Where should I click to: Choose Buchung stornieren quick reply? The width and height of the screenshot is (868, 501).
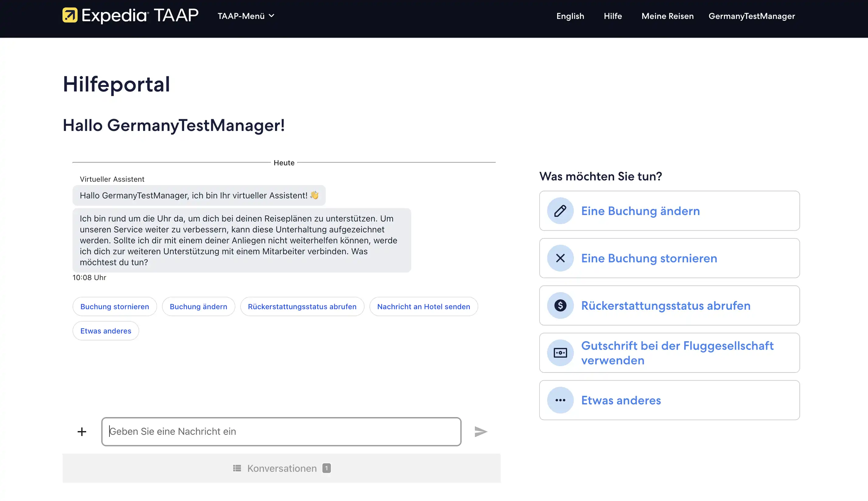(114, 307)
